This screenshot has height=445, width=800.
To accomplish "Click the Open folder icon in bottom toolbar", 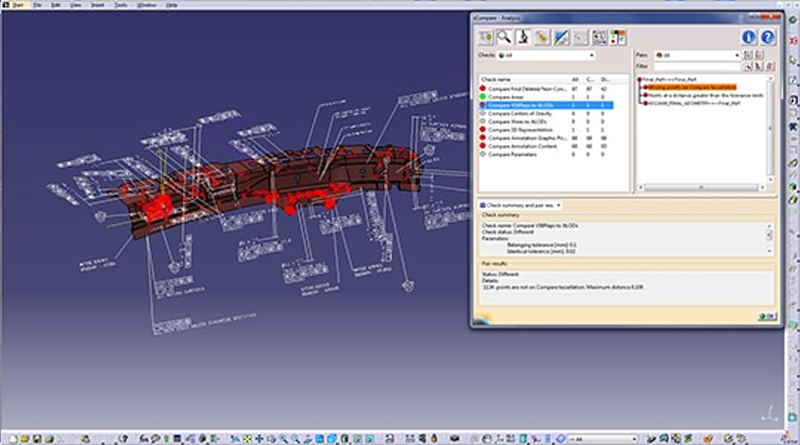I will (x=24, y=438).
